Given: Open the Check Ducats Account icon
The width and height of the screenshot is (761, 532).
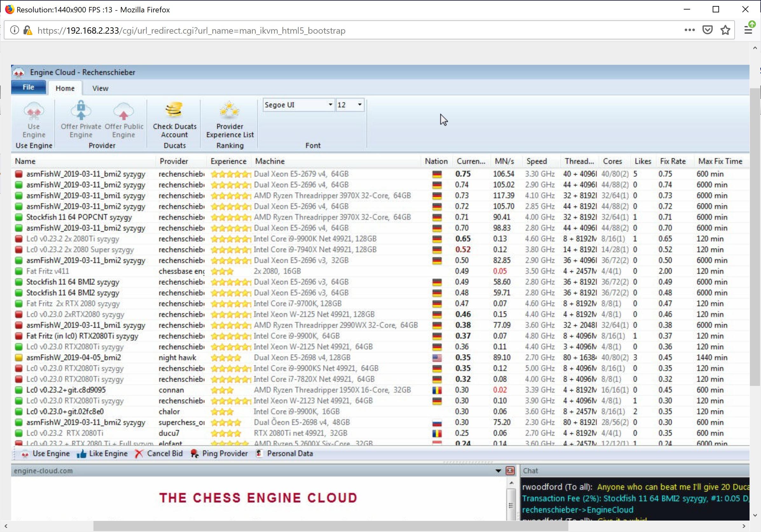Looking at the screenshot, I should [x=174, y=110].
